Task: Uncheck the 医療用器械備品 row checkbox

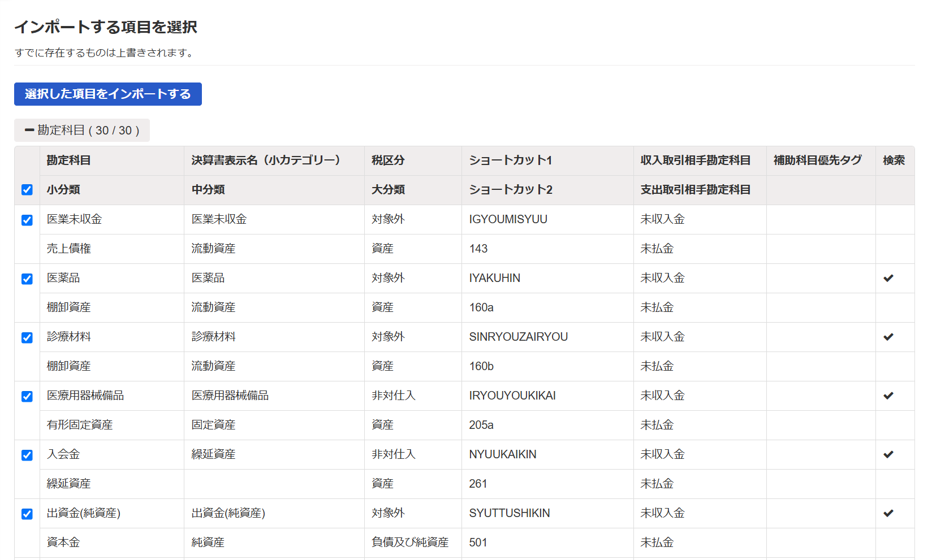Action: tap(27, 396)
